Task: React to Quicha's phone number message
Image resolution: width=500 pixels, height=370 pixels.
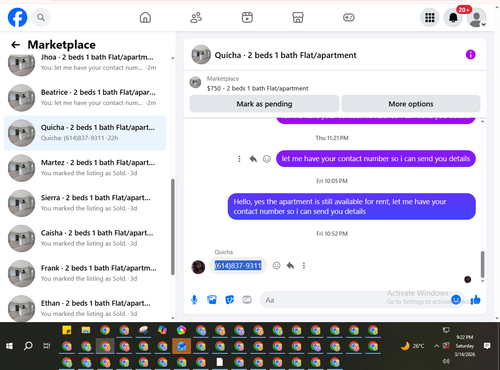Action: (276, 266)
